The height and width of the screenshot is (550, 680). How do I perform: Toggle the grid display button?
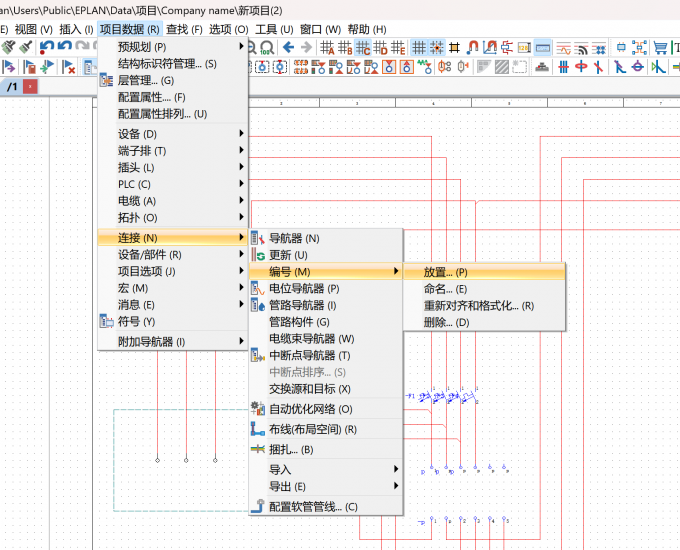pos(419,47)
